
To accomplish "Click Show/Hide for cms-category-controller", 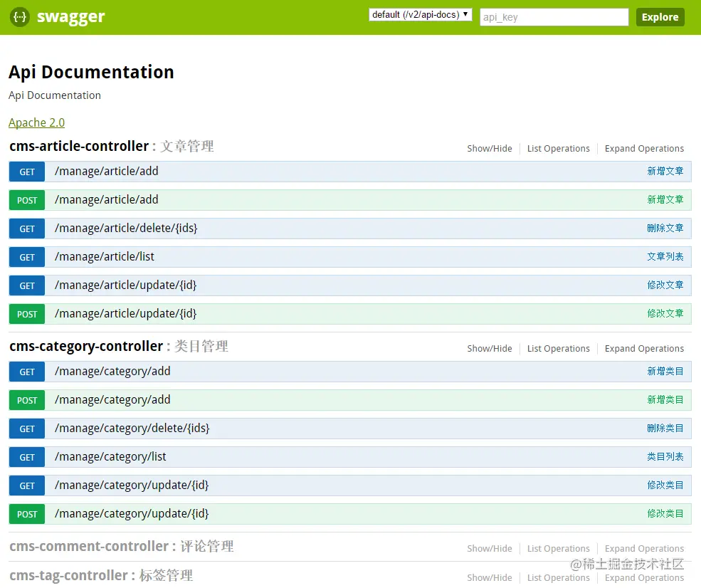I will click(490, 348).
